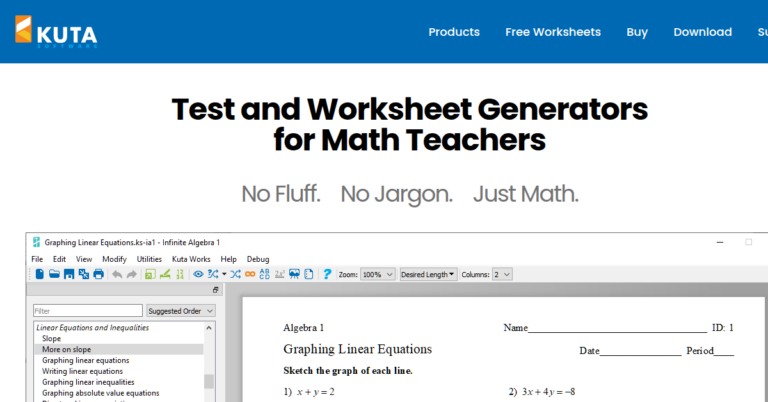Open the File menu

tap(37, 259)
